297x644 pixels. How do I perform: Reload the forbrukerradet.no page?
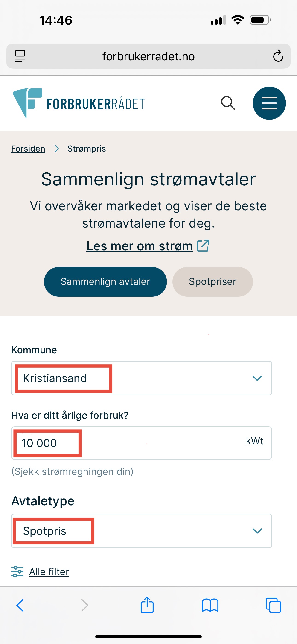[x=278, y=56]
